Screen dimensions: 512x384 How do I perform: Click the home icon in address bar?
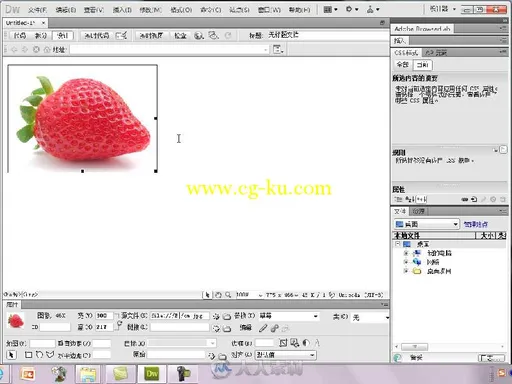47,50
